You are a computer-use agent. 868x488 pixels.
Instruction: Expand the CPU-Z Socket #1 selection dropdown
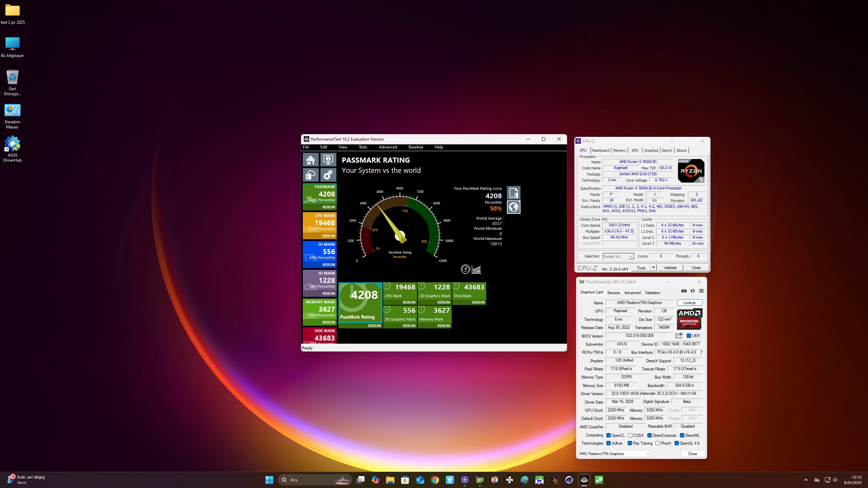tap(631, 257)
